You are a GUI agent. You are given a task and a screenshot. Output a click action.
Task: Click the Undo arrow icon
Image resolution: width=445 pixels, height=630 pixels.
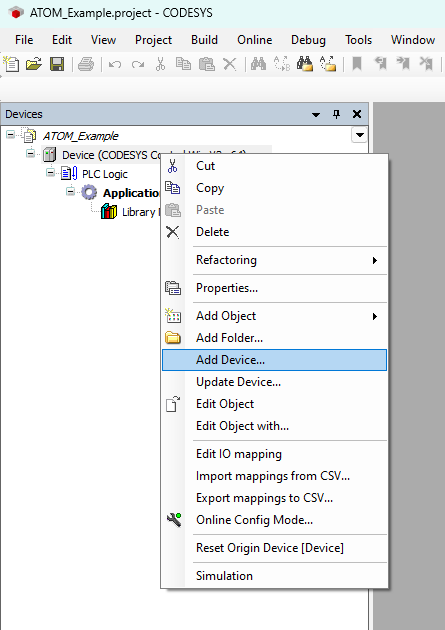tap(115, 64)
